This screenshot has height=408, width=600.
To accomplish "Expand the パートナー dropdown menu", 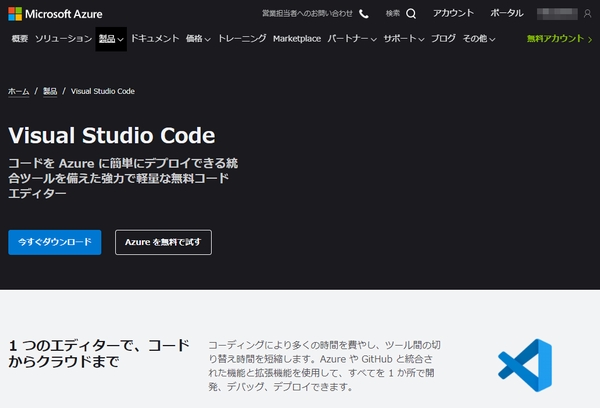I will (x=352, y=39).
